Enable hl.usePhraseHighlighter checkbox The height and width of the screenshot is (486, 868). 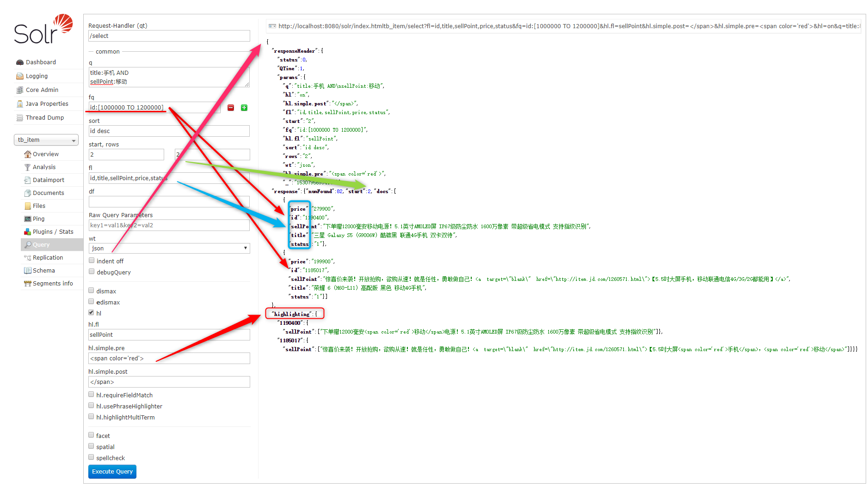[x=92, y=406]
